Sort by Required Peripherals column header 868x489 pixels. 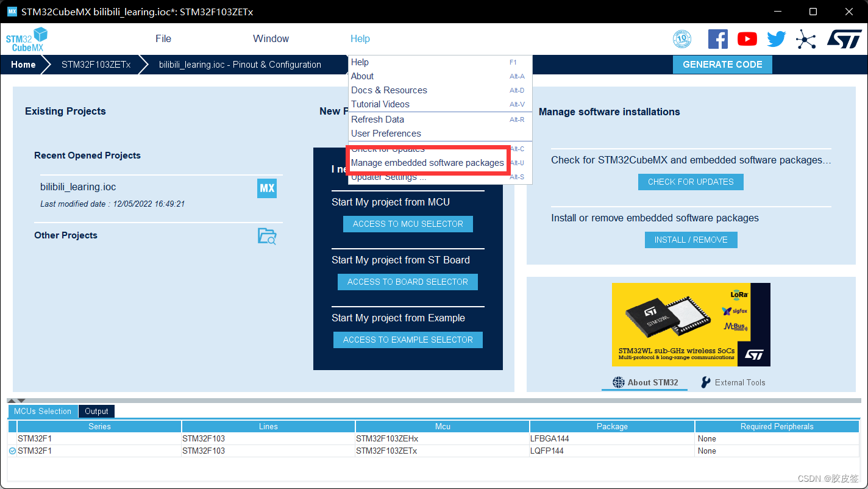click(x=777, y=426)
